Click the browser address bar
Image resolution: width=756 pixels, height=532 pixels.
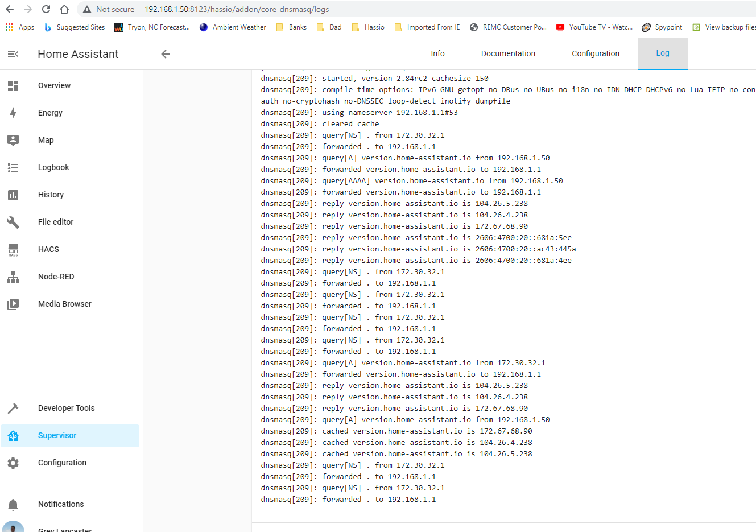341,9
